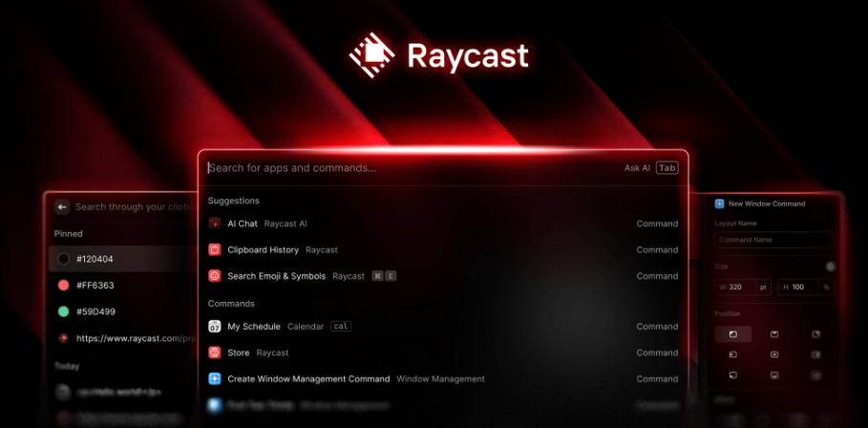Screen dimensions: 868x428
Task: Select the center-right window position icon
Action: click(815, 354)
